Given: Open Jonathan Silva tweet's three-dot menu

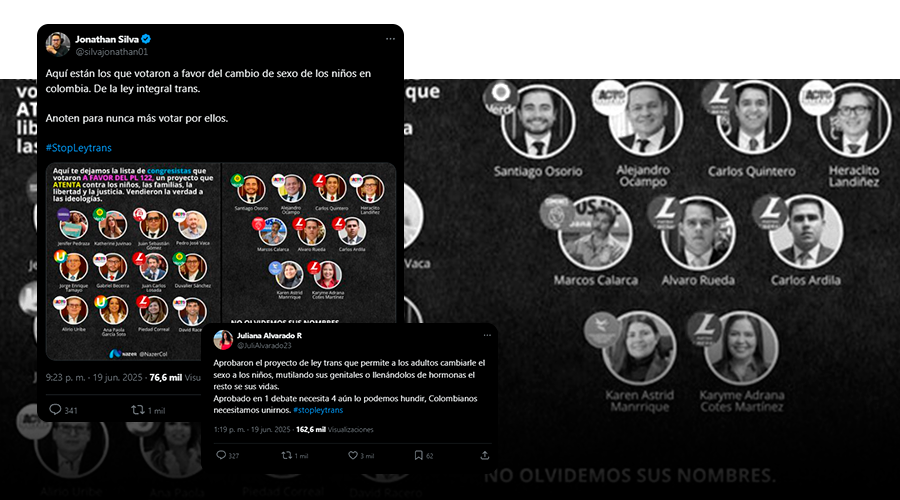Looking at the screenshot, I should pyautogui.click(x=390, y=39).
